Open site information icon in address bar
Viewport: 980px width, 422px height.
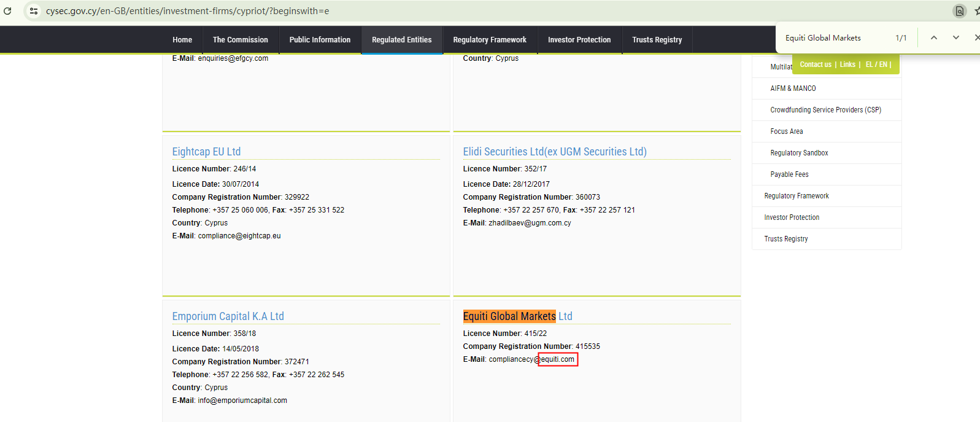[x=34, y=11]
